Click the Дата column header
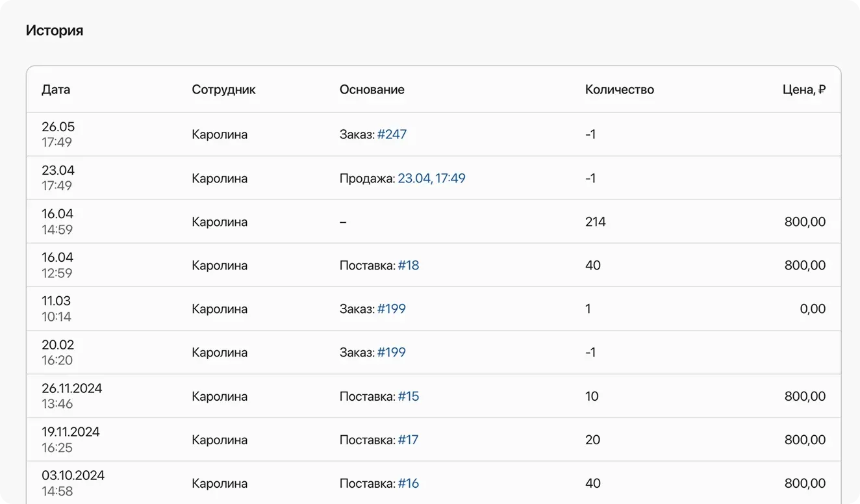860x504 pixels. [57, 90]
